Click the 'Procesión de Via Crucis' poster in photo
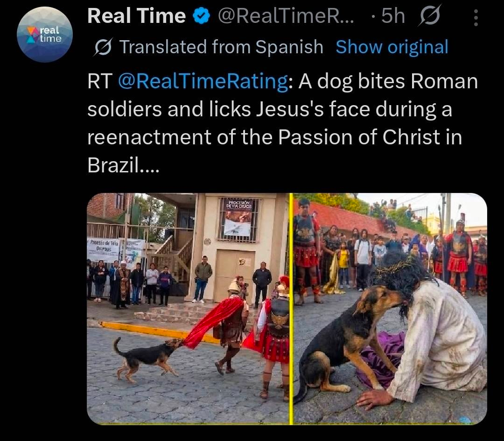The image size is (504, 441). click(238, 218)
